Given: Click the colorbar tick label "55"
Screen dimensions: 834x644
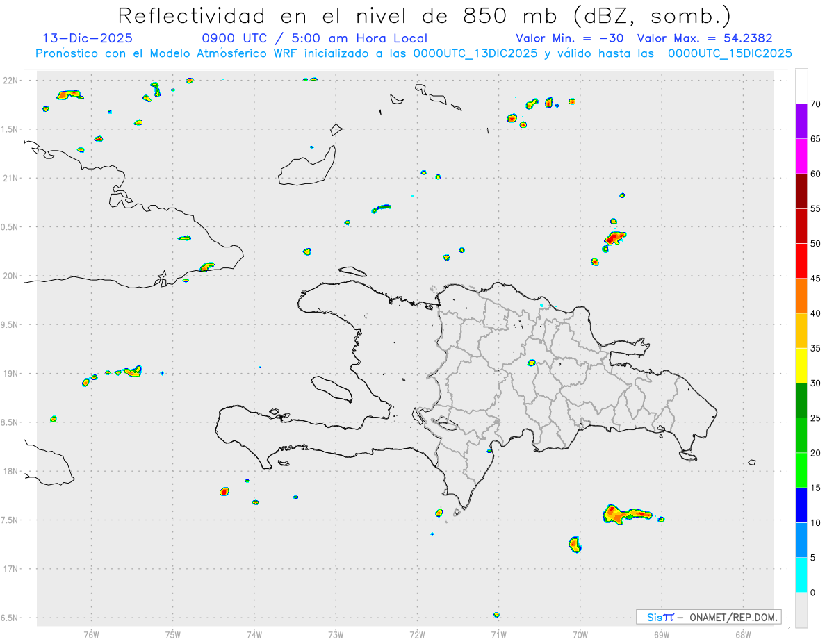Looking at the screenshot, I should point(815,209).
